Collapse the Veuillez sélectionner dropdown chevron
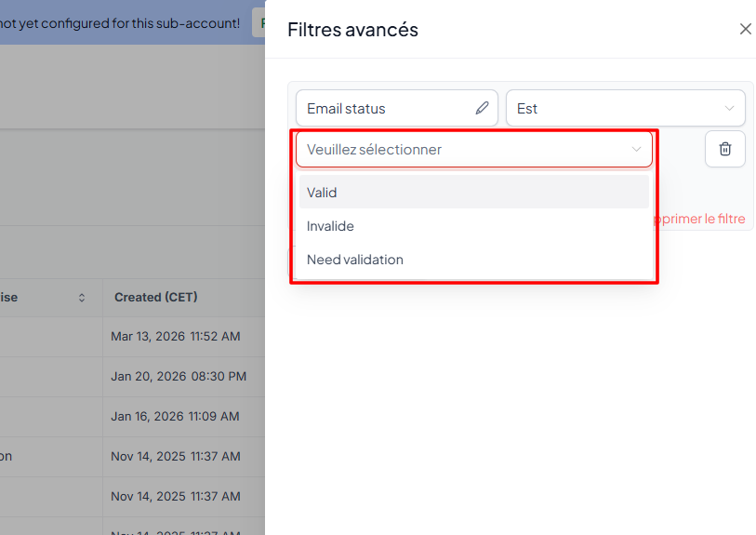Image resolution: width=756 pixels, height=535 pixels. point(637,149)
